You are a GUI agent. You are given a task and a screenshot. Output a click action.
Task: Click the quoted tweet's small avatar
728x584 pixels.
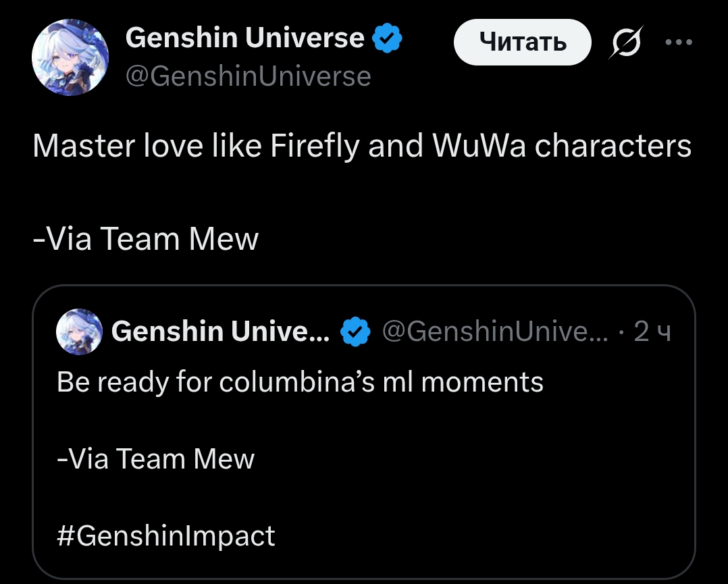click(x=80, y=332)
